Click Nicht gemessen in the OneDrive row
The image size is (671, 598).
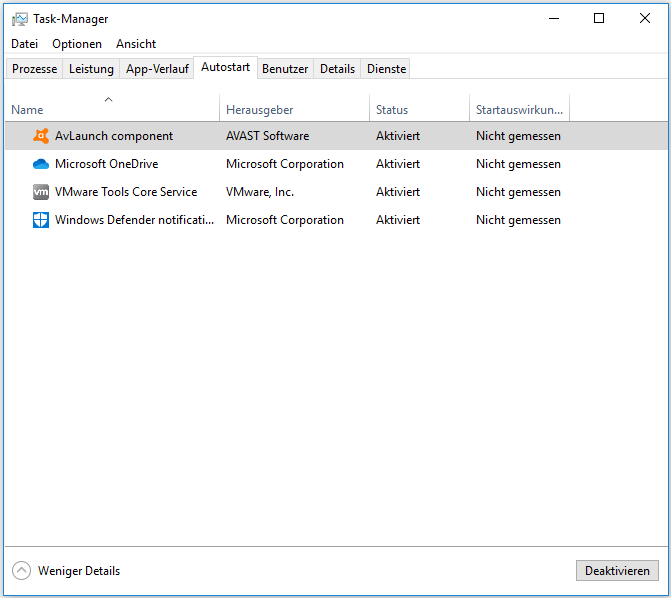(x=518, y=164)
